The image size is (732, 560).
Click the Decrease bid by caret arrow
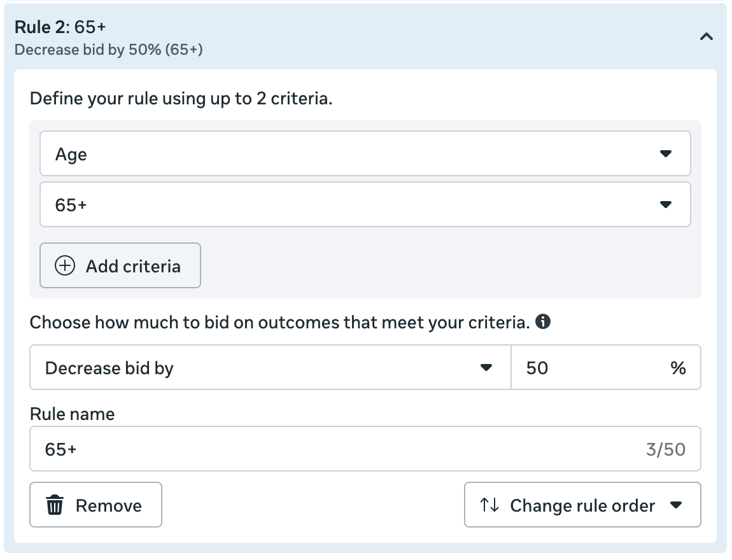[x=486, y=368]
